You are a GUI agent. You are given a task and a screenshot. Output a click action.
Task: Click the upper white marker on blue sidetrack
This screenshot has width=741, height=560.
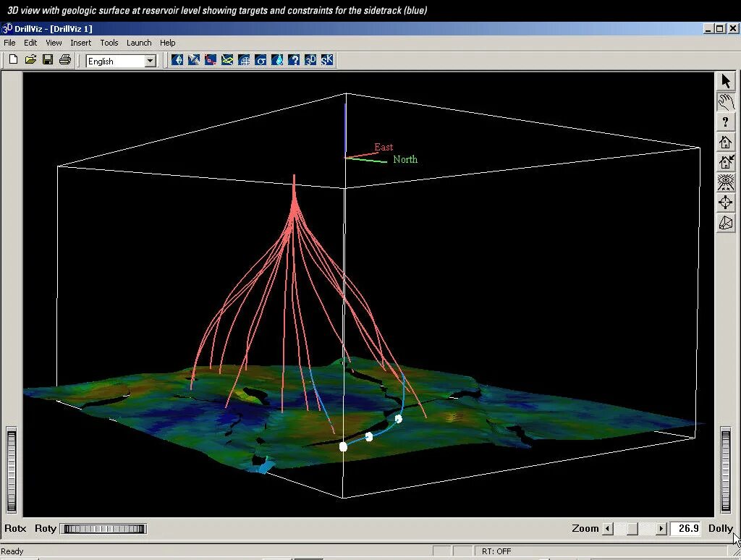pos(399,419)
